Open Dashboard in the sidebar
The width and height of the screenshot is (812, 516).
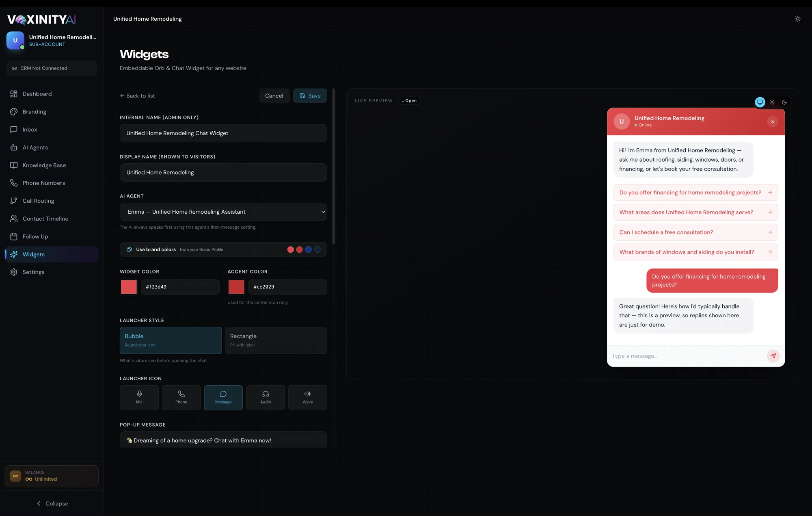(x=52, y=94)
